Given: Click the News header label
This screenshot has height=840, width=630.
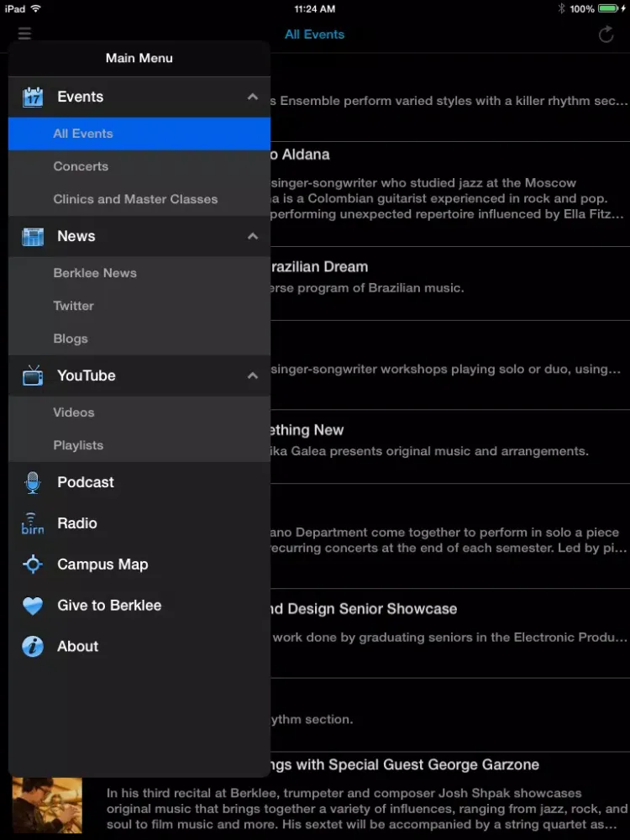Looking at the screenshot, I should [76, 236].
